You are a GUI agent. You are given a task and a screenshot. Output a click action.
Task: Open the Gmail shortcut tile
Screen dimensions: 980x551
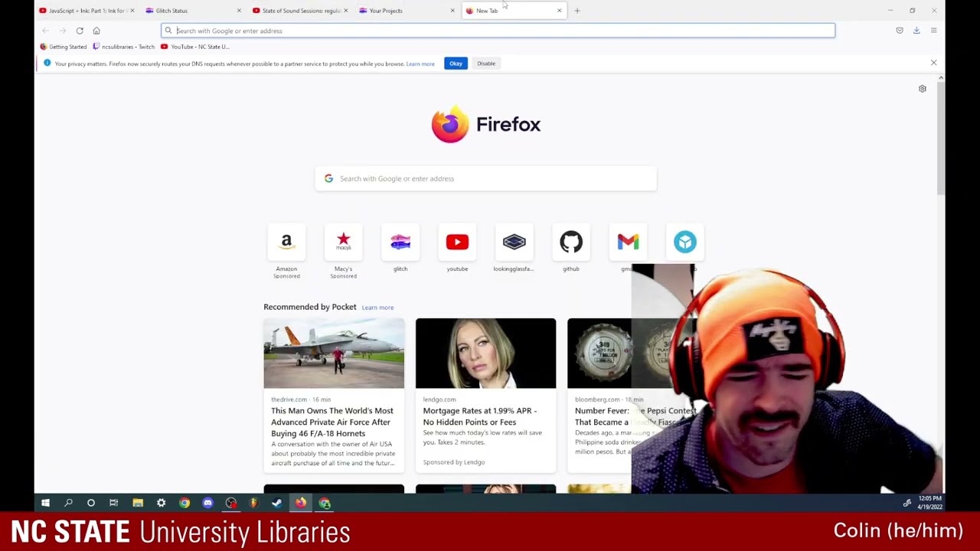pyautogui.click(x=628, y=242)
